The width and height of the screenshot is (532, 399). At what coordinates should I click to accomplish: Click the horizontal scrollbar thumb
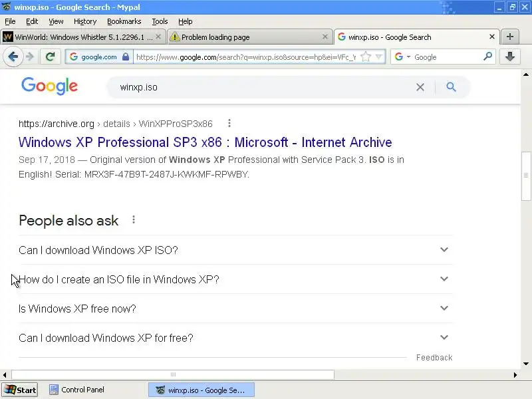pyautogui.click(x=173, y=374)
